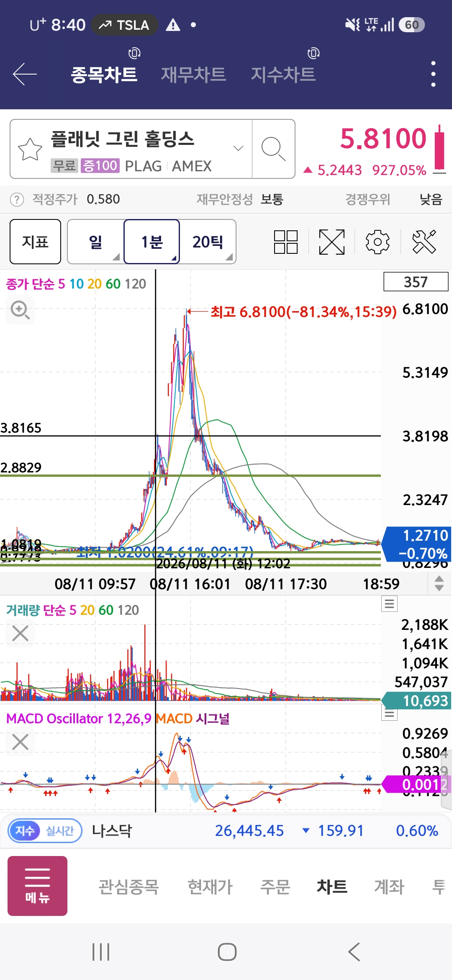Screen dimensions: 452x980
Task: Tap 경쟁우위 낮음 rating
Action: [394, 199]
